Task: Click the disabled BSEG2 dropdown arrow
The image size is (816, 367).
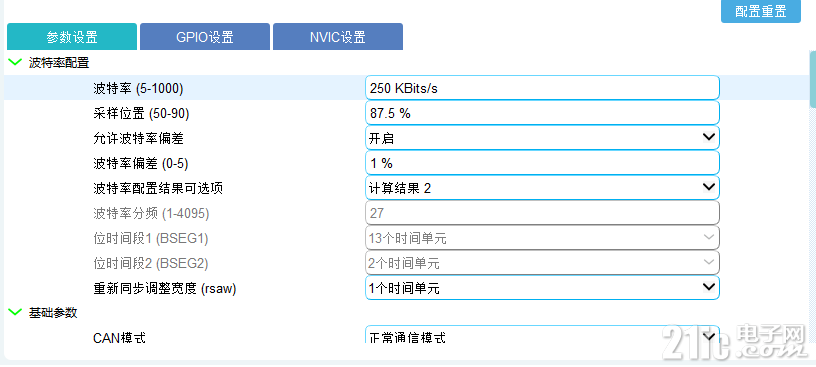Action: 709,262
